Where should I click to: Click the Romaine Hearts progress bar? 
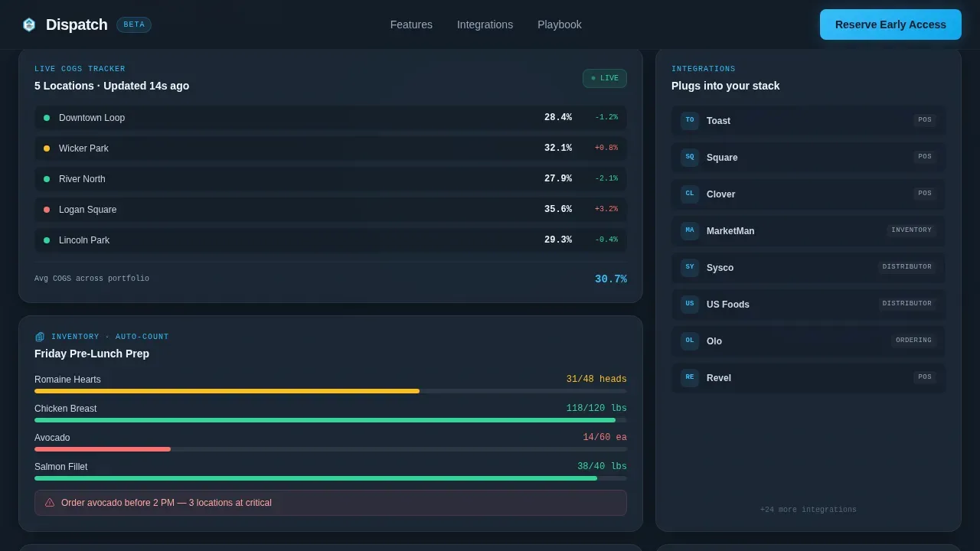331,391
